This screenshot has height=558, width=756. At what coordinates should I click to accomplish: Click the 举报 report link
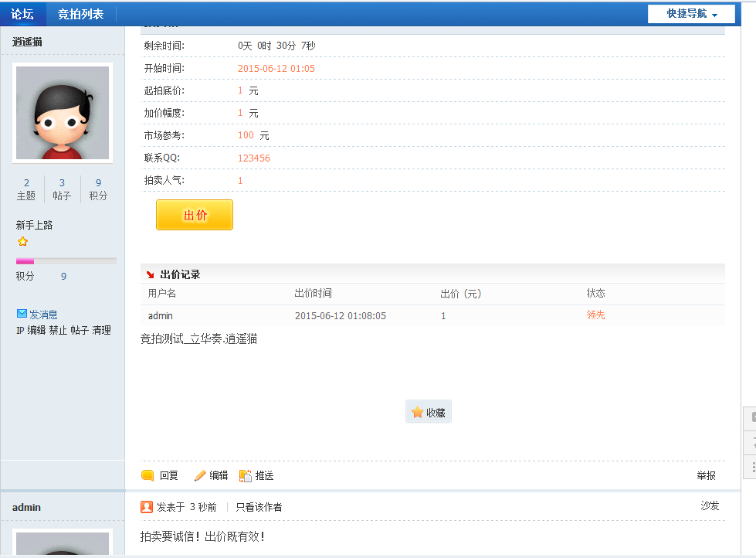706,475
